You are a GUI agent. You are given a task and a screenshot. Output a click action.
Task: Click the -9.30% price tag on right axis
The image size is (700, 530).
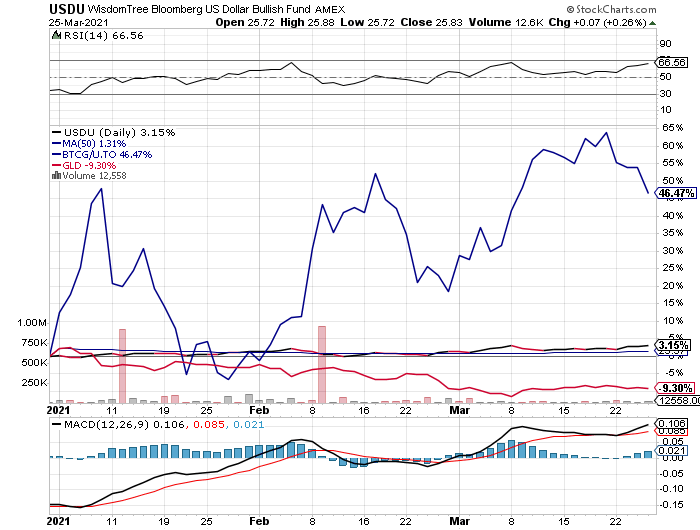coord(676,388)
